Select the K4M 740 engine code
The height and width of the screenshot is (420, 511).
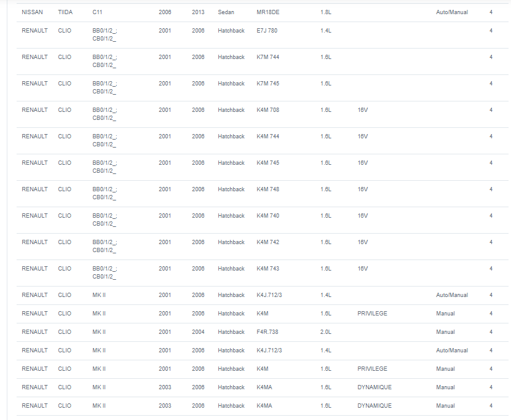click(x=267, y=215)
